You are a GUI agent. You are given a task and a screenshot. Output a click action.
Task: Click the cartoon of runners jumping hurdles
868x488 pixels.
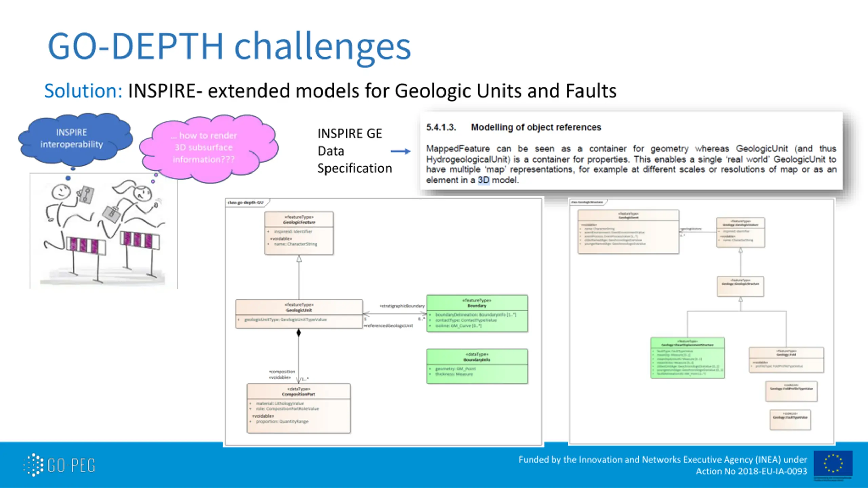click(x=103, y=231)
